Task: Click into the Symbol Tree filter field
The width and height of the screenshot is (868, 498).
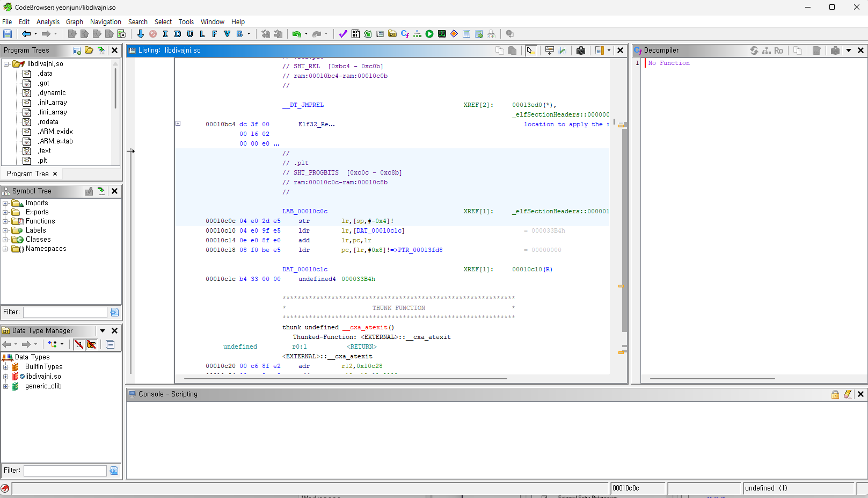Action: [x=65, y=312]
